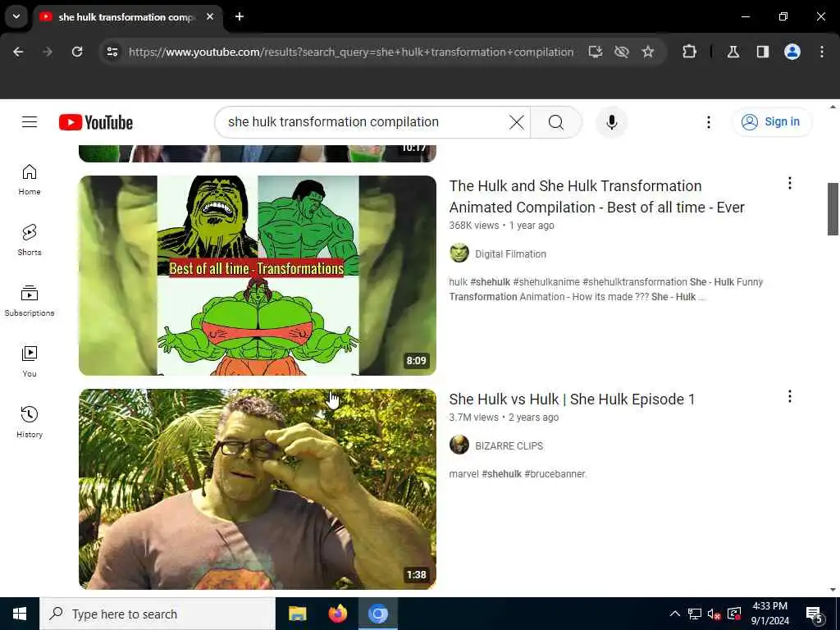Toggle the browser side panel

[x=762, y=52]
